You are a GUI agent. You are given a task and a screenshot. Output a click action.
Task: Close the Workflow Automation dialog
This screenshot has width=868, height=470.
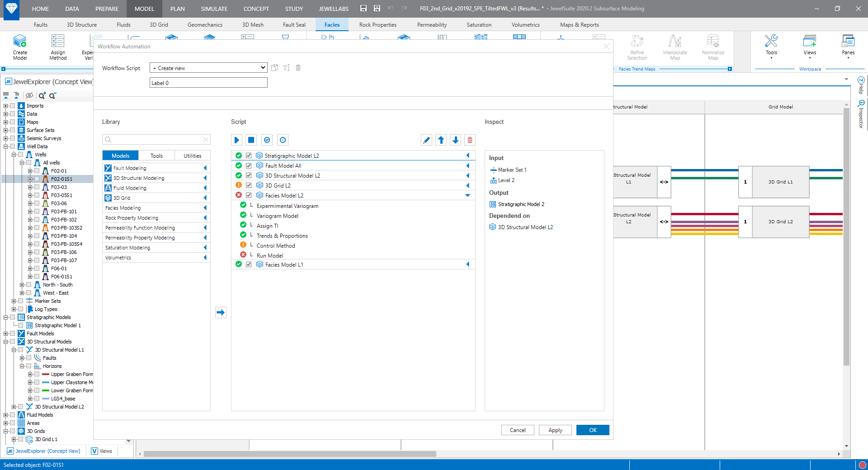pos(606,47)
